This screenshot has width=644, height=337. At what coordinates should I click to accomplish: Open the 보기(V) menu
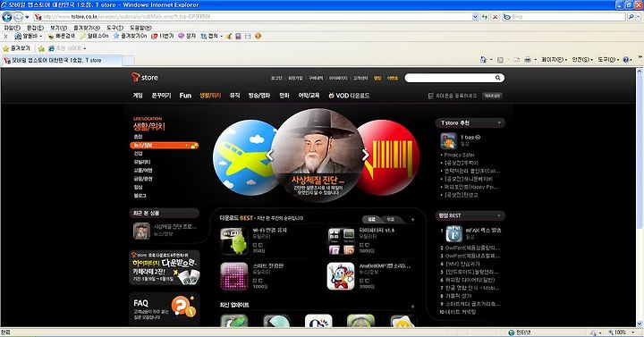58,28
